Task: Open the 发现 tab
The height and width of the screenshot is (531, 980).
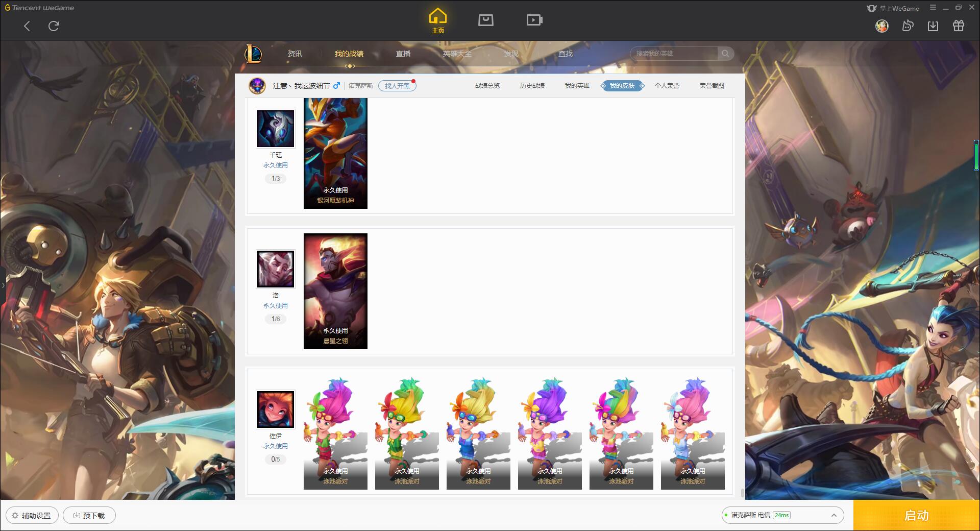Action: 511,54
